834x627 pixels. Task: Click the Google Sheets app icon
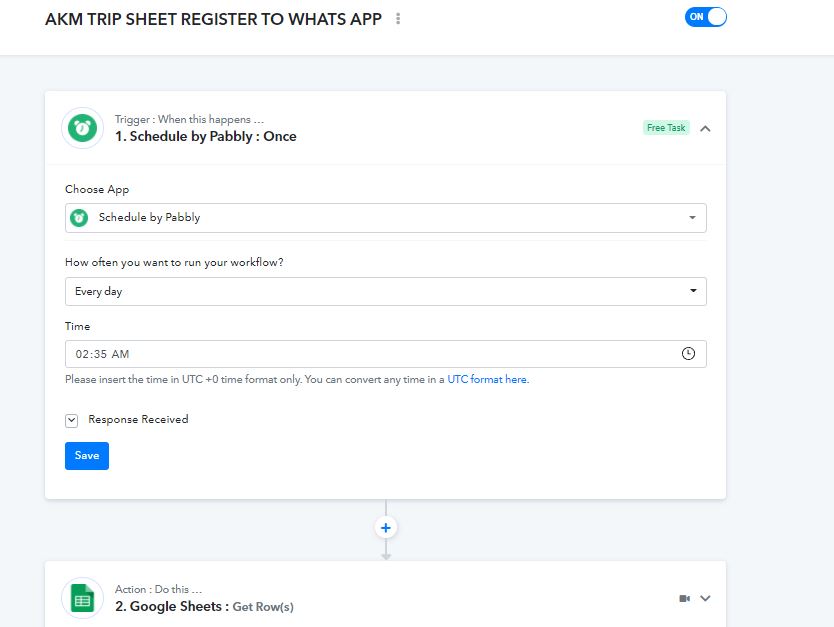(x=82, y=598)
